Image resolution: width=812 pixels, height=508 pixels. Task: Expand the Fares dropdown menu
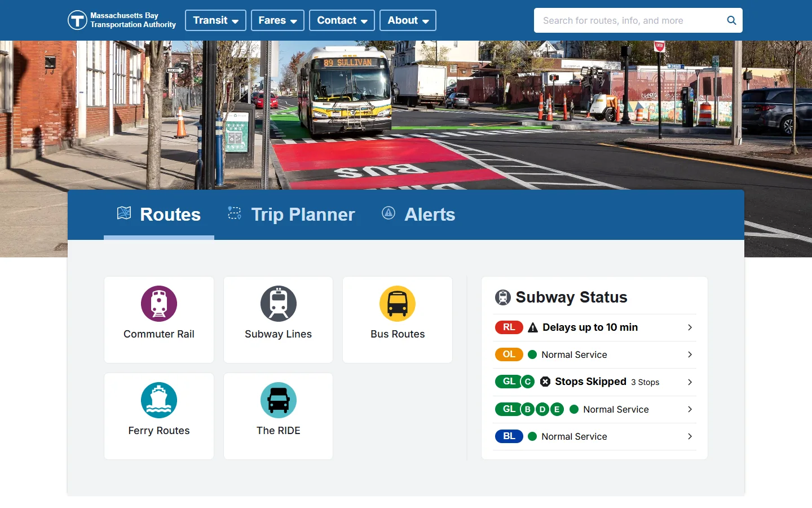point(277,20)
